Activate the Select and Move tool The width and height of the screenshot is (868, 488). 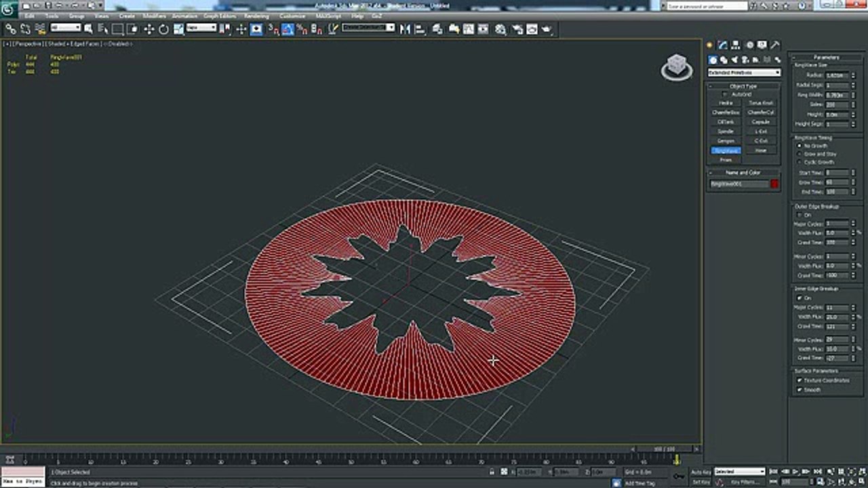click(x=149, y=29)
